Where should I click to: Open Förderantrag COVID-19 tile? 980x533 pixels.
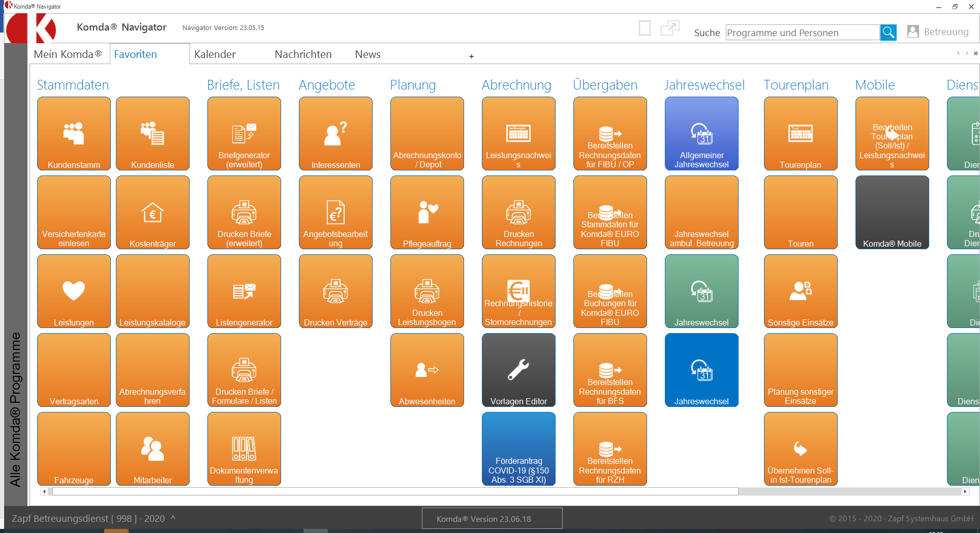[518, 449]
